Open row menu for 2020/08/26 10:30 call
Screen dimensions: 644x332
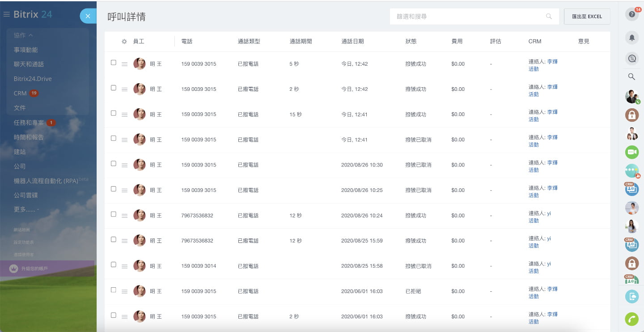click(125, 165)
